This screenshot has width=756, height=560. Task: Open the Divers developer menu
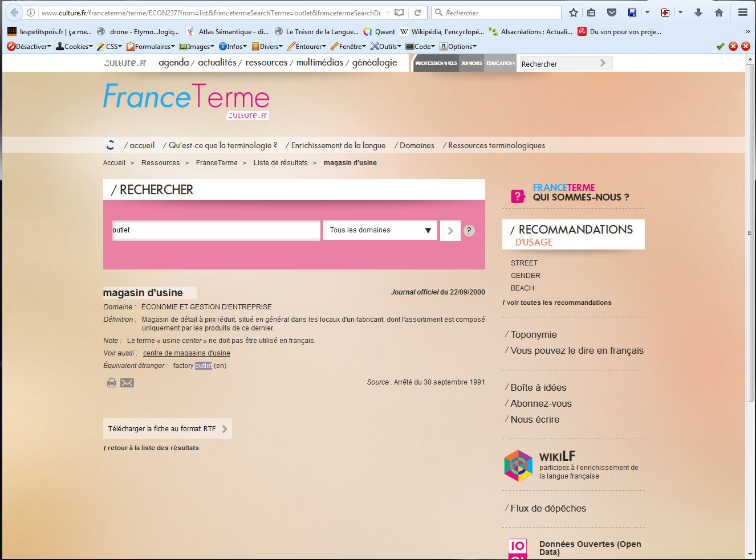pyautogui.click(x=267, y=46)
